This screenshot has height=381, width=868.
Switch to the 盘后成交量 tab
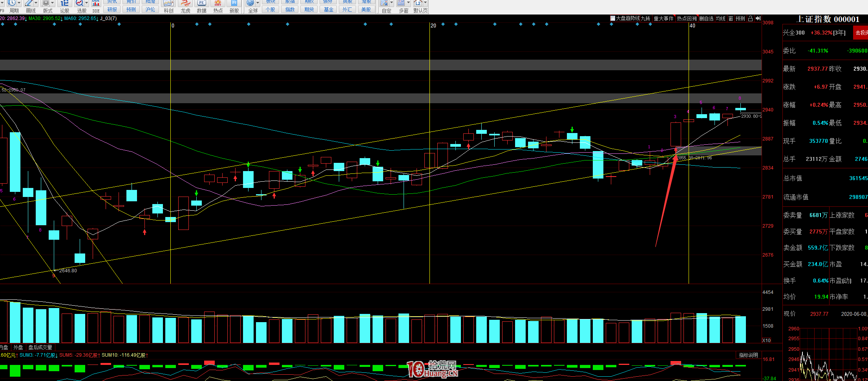(x=40, y=347)
